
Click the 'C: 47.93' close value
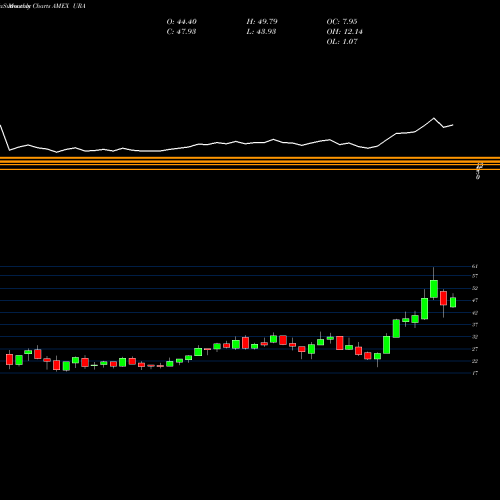(181, 32)
